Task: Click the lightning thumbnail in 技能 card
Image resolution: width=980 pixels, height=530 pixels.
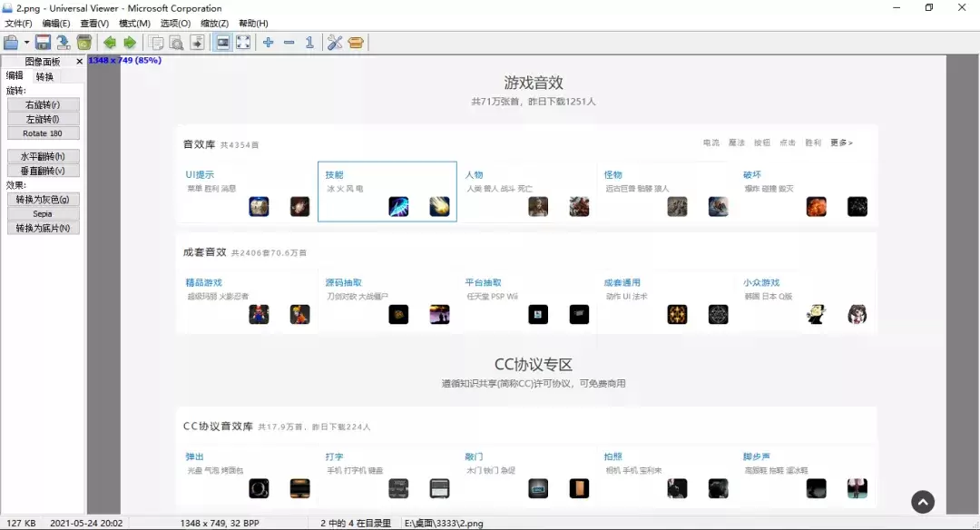Action: (x=398, y=206)
